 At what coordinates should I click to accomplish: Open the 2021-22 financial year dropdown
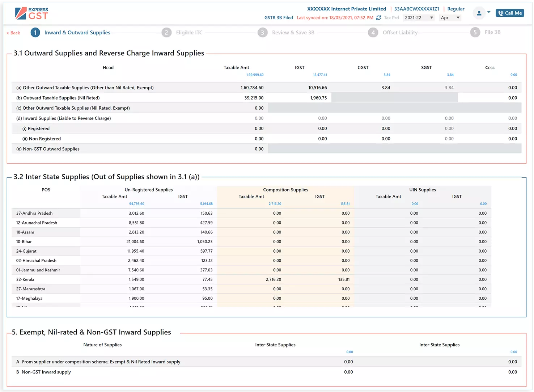tap(418, 17)
